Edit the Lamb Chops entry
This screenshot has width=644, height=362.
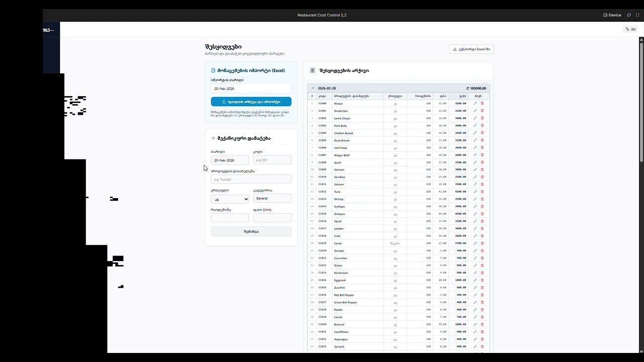(x=475, y=118)
